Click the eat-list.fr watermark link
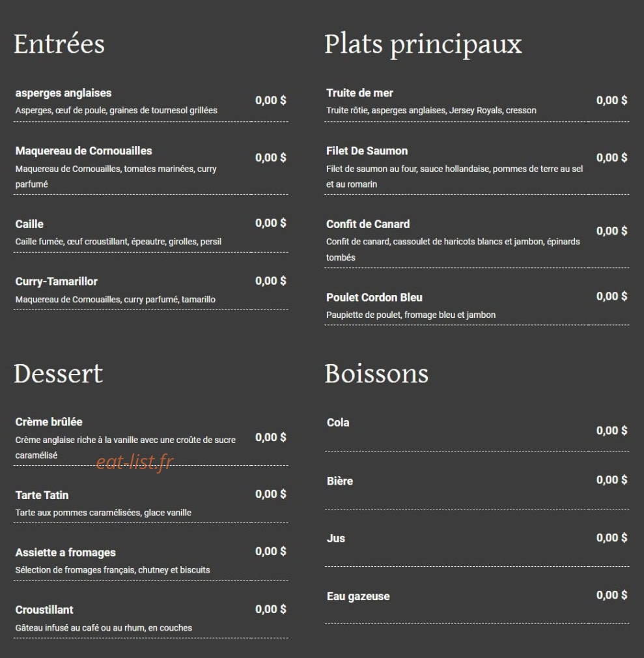Screen dimensions: 644x658 coord(135,462)
